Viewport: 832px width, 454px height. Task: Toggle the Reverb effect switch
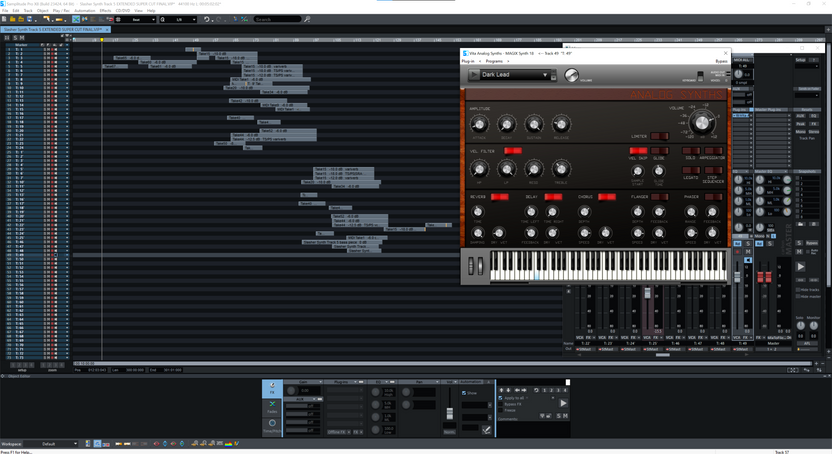(500, 197)
